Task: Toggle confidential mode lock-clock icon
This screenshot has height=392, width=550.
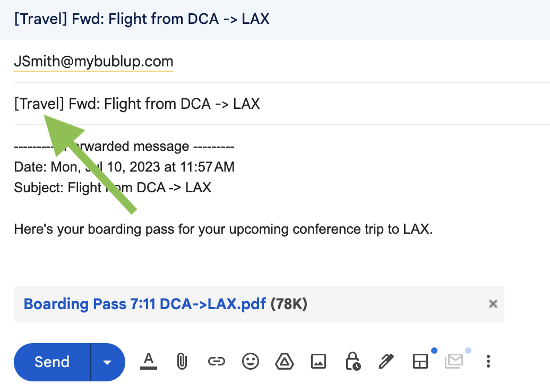Action: (353, 362)
